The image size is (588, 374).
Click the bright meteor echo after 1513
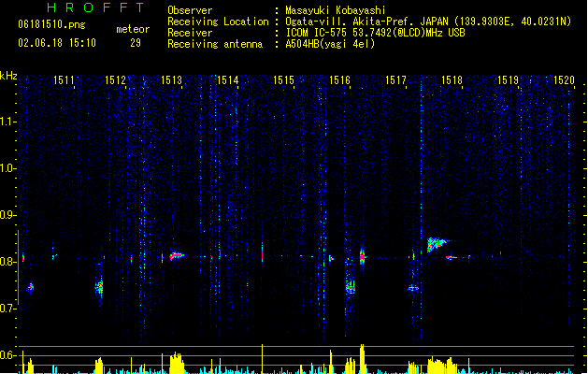[177, 256]
